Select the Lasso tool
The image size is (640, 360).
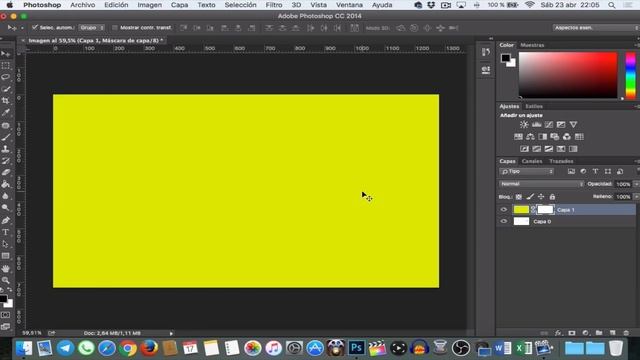point(6,77)
